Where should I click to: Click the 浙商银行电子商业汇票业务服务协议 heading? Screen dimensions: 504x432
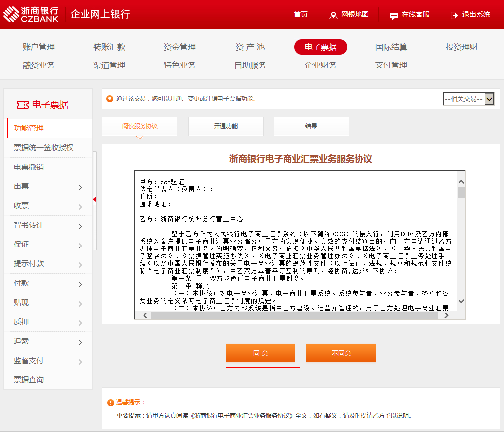300,159
